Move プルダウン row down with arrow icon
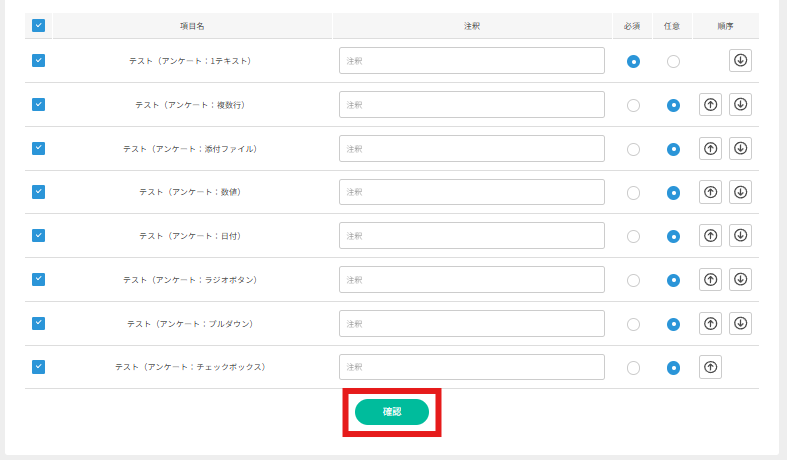The height and width of the screenshot is (460, 787). [740, 323]
